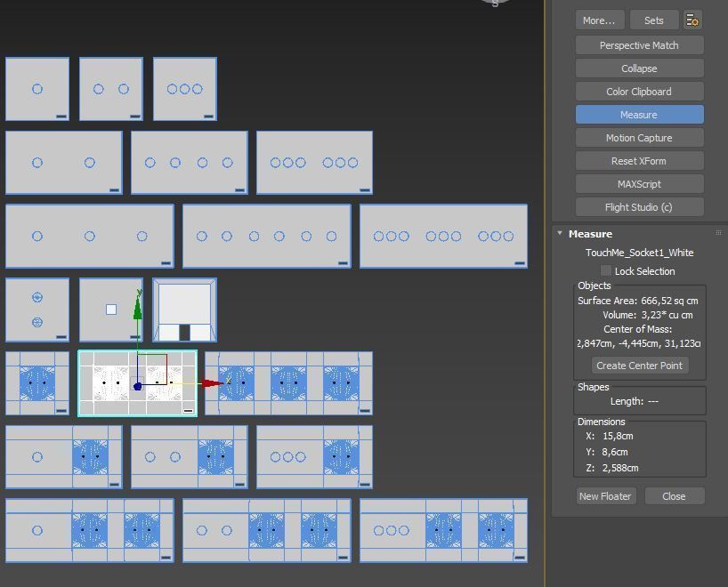Collapse the Measure rollout arrow

[x=560, y=233]
